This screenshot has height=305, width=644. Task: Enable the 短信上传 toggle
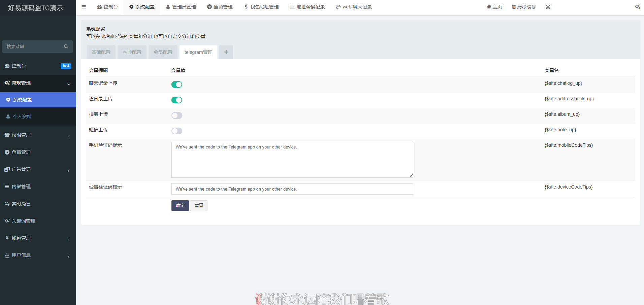pos(176,131)
